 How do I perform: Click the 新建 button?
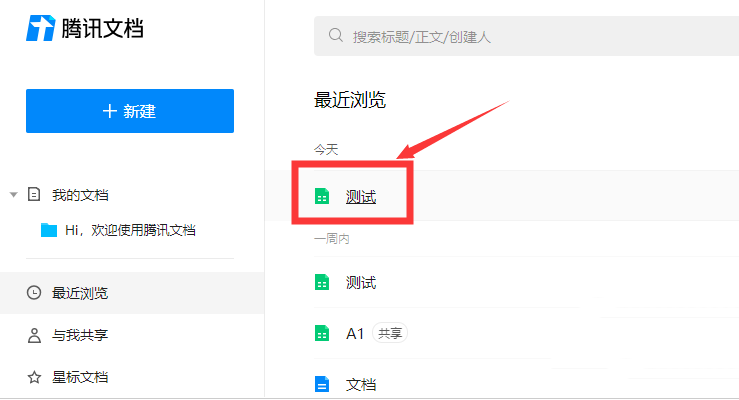click(x=130, y=111)
